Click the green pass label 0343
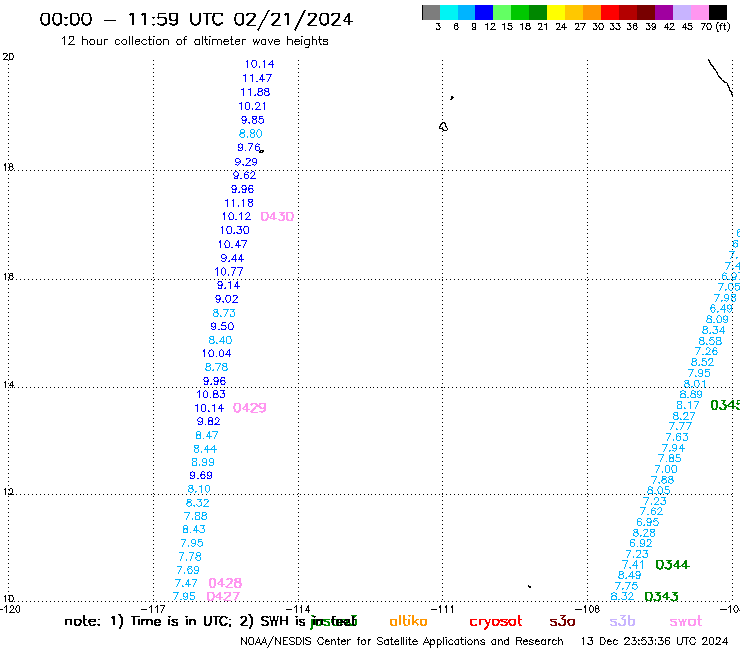The image size is (740, 650). click(x=661, y=597)
